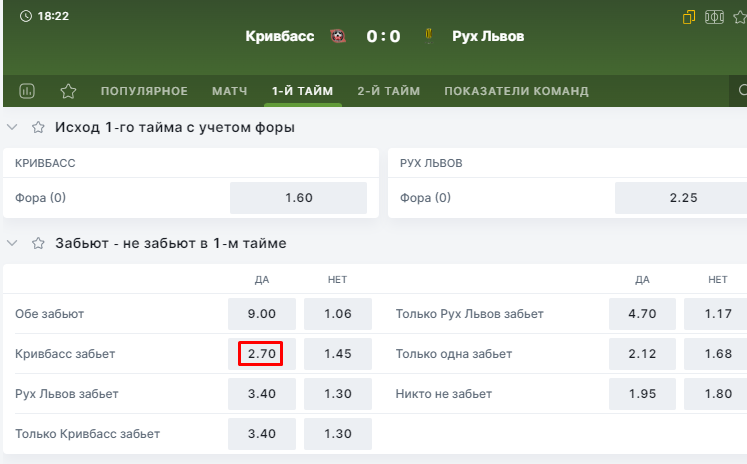Click the Кривбасс team logo
The width and height of the screenshot is (747, 464).
click(x=337, y=36)
